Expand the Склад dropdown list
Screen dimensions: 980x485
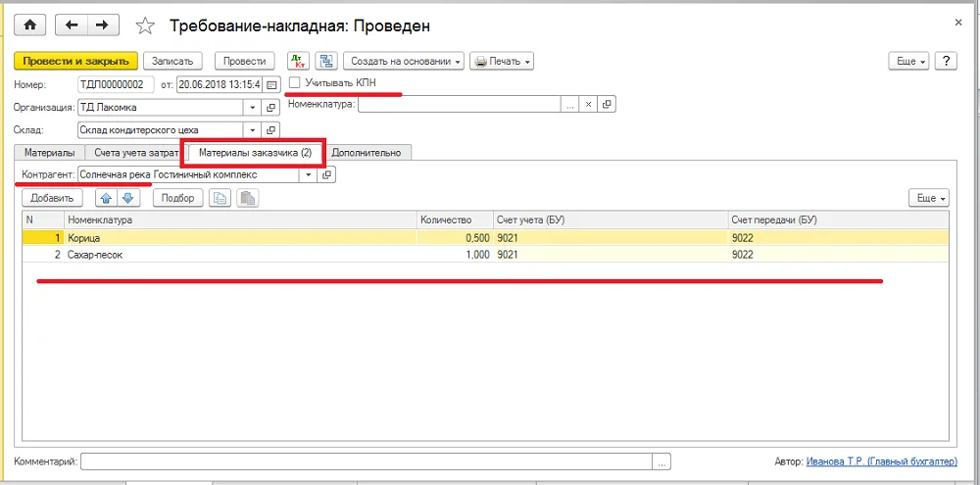253,130
